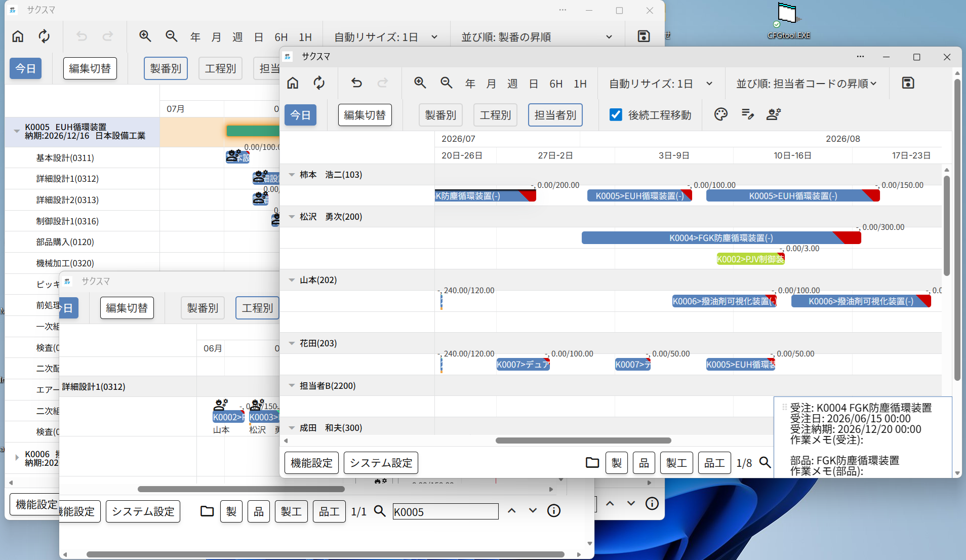Click the save icon beside 担当者コードの昇順

pyautogui.click(x=908, y=83)
